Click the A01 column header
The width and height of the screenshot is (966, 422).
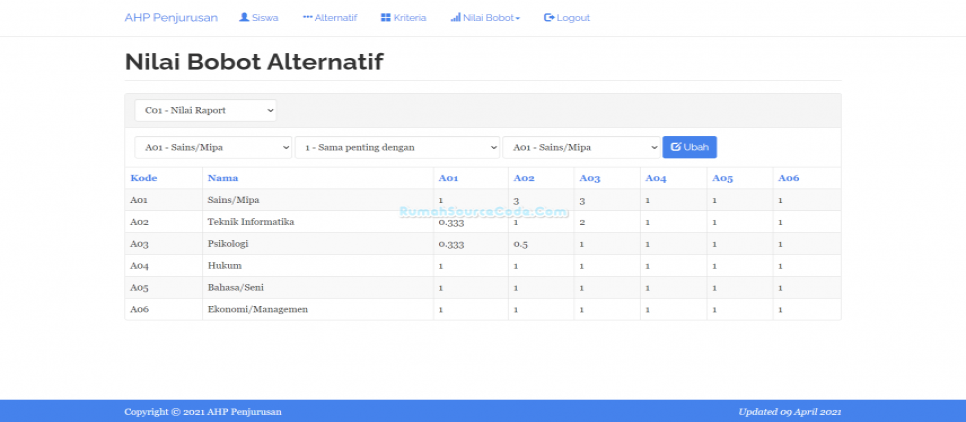[x=448, y=178]
